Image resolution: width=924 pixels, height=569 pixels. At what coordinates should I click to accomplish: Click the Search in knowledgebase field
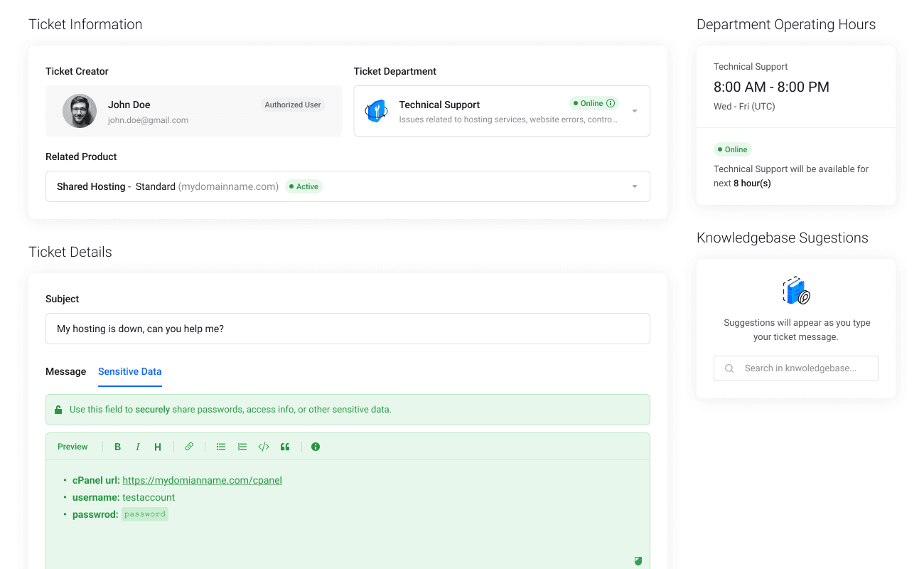click(x=796, y=368)
